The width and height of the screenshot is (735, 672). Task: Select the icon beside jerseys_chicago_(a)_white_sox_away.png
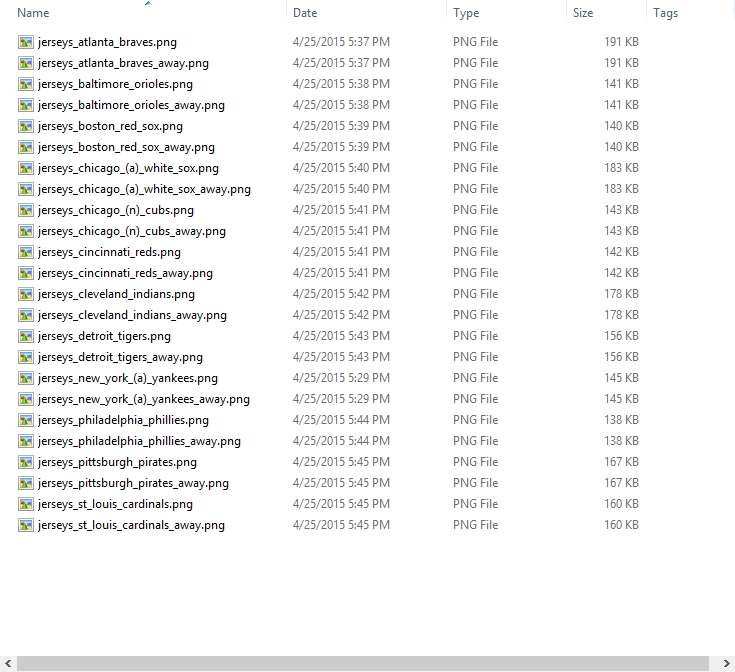tap(26, 189)
